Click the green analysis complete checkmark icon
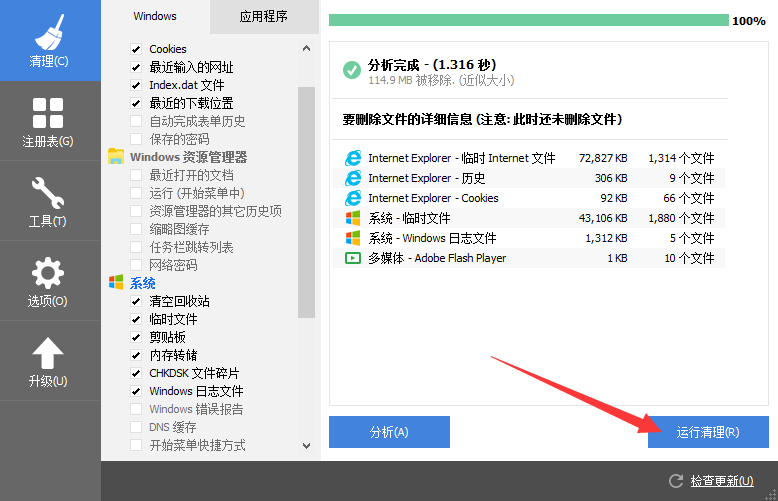The height and width of the screenshot is (501, 778). pos(351,70)
